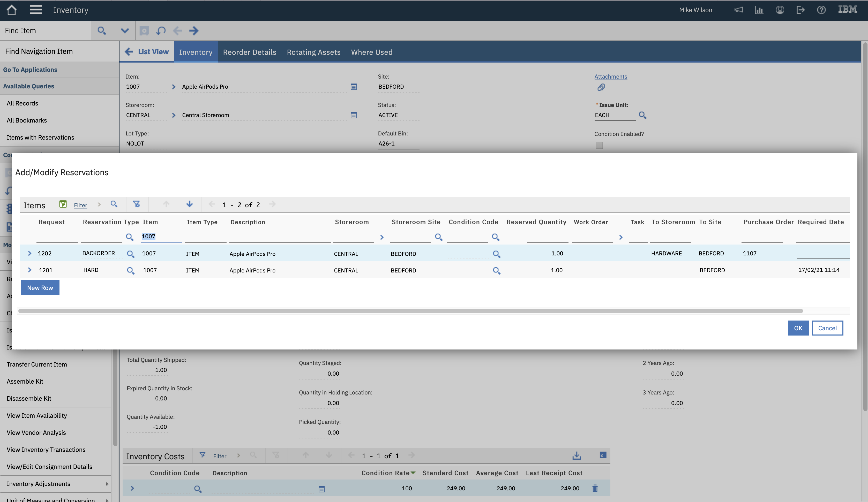This screenshot has width=868, height=502.
Task: Click the New Row button
Action: click(40, 288)
